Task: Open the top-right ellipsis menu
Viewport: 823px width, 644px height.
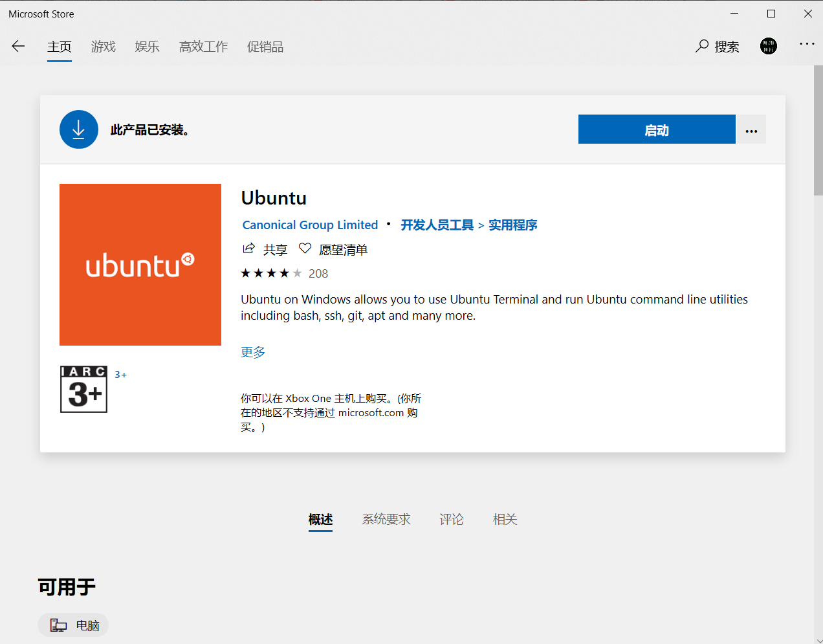Action: (x=807, y=43)
